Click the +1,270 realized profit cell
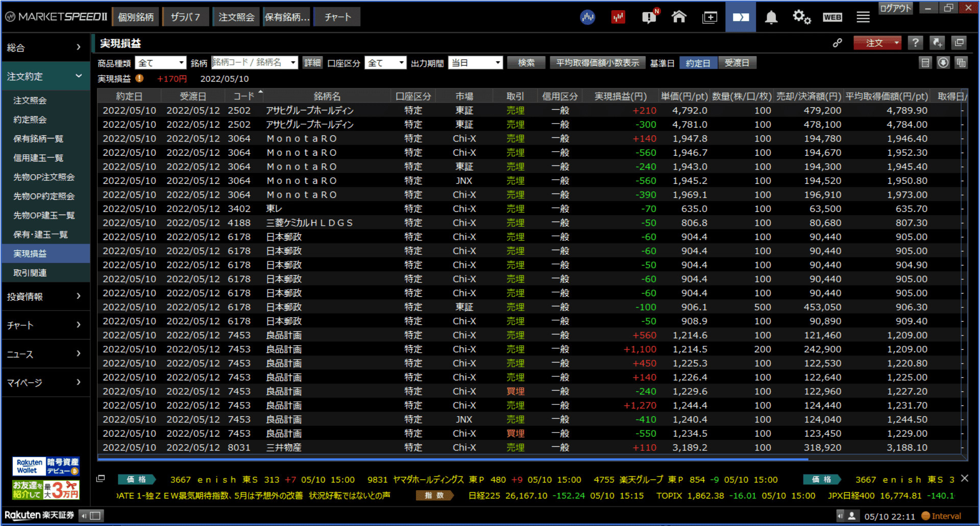 [640, 405]
